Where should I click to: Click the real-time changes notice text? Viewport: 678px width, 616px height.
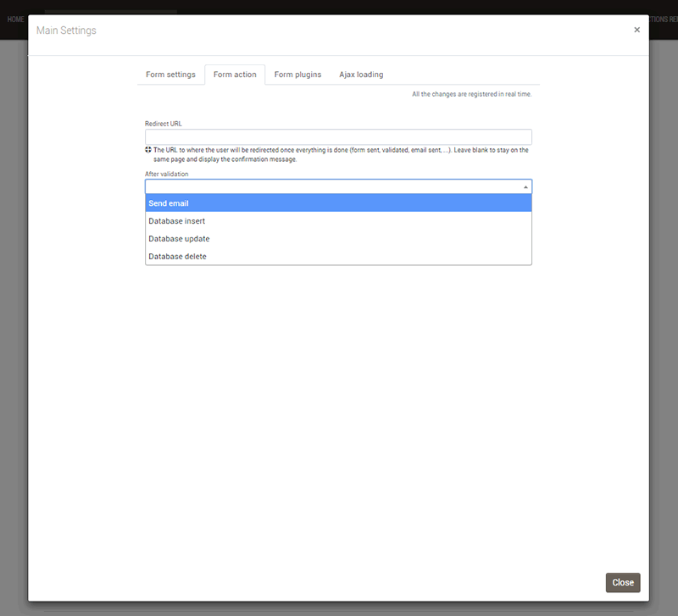click(x=471, y=94)
